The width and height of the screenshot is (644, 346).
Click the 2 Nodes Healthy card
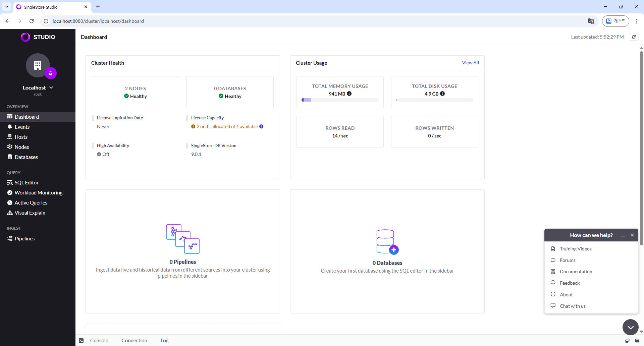(136, 92)
